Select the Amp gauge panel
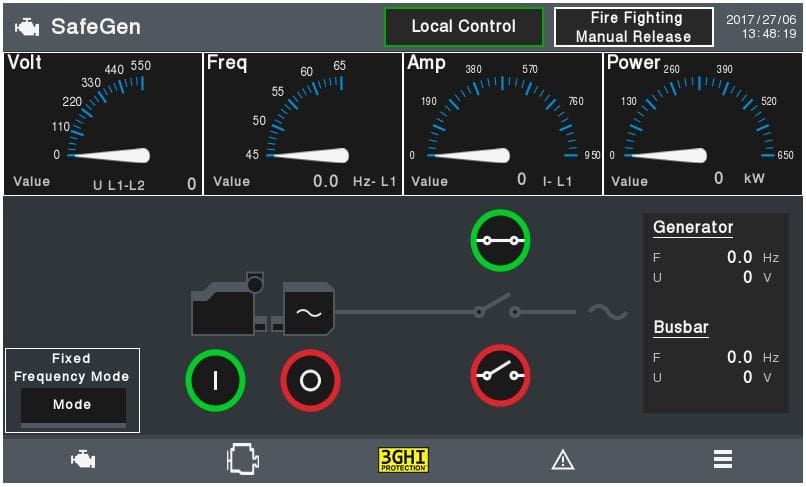This screenshot has height=487, width=806. pyautogui.click(x=503, y=123)
